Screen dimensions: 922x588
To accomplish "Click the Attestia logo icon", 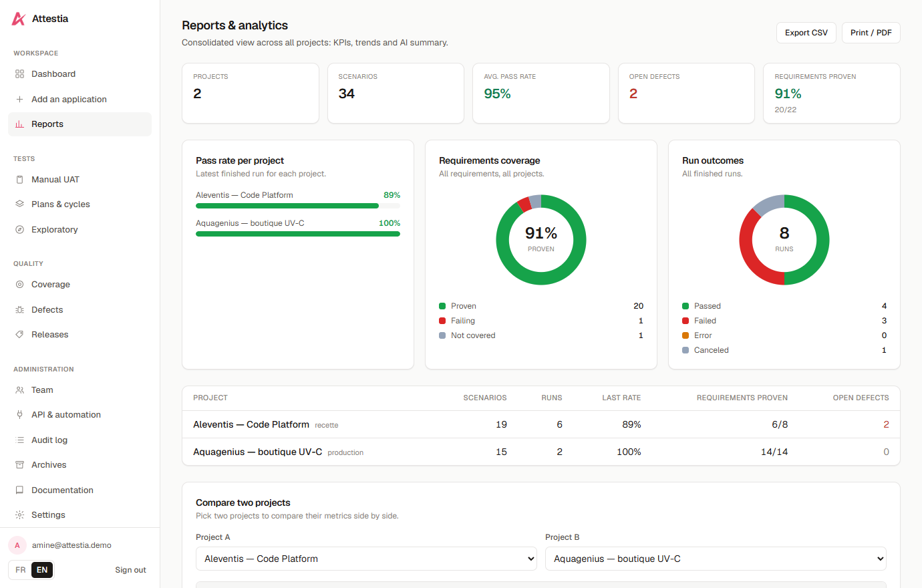I will click(19, 19).
